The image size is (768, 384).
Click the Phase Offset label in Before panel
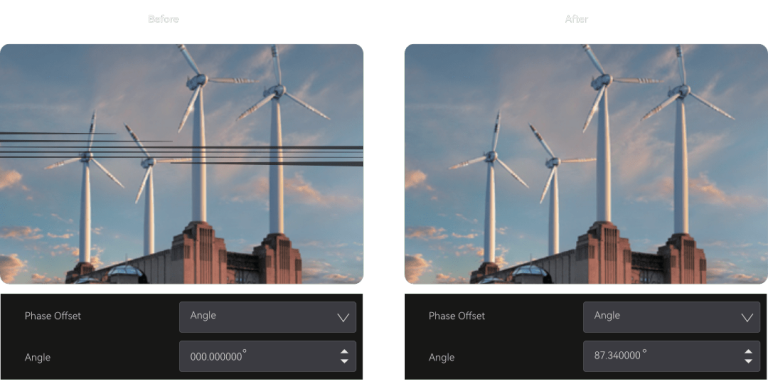click(x=52, y=316)
